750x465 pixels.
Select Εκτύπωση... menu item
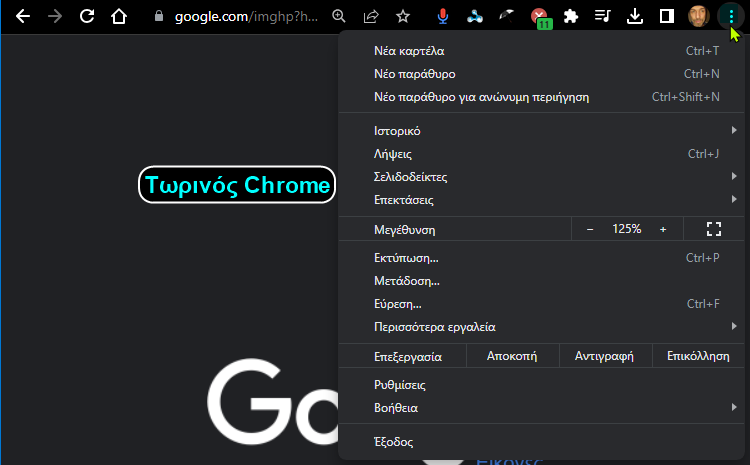541,258
